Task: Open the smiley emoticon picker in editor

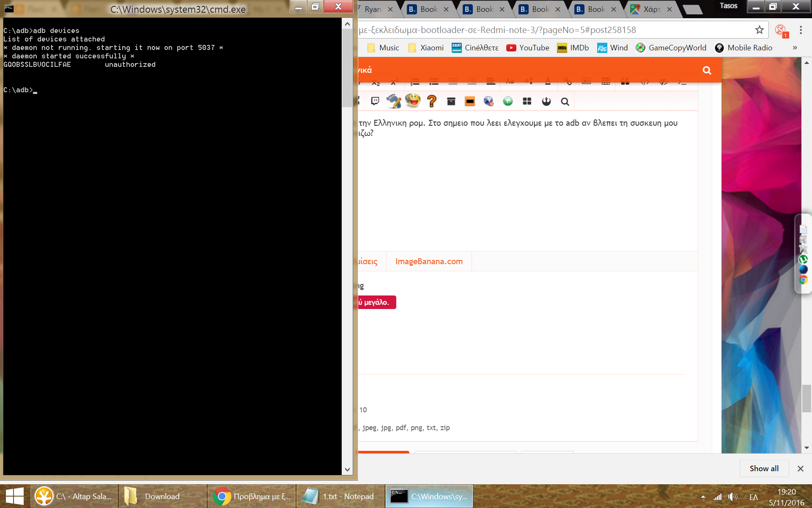Action: pyautogui.click(x=412, y=101)
